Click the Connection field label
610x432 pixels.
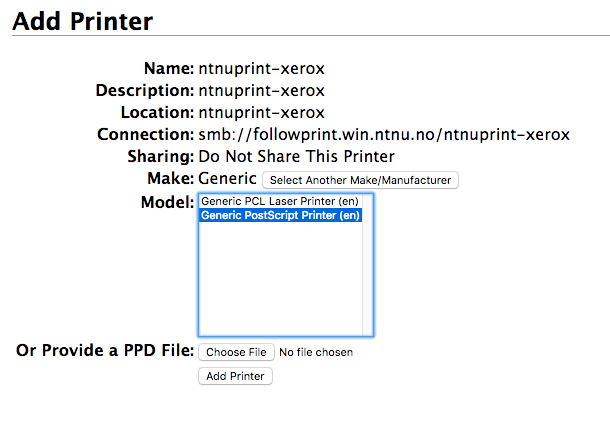(x=145, y=134)
